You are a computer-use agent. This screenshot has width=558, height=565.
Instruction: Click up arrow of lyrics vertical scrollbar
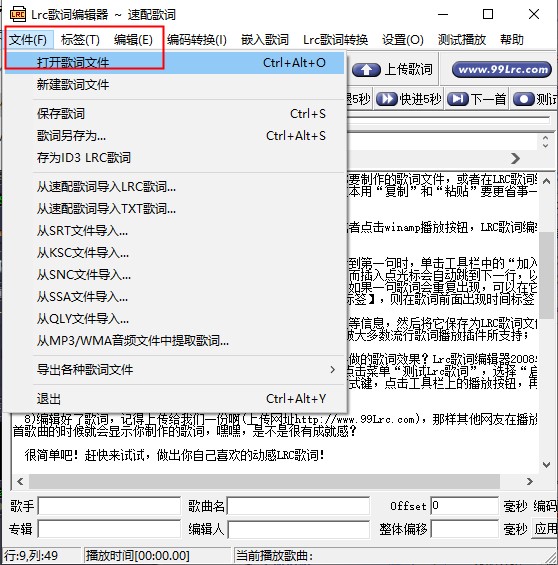[546, 181]
